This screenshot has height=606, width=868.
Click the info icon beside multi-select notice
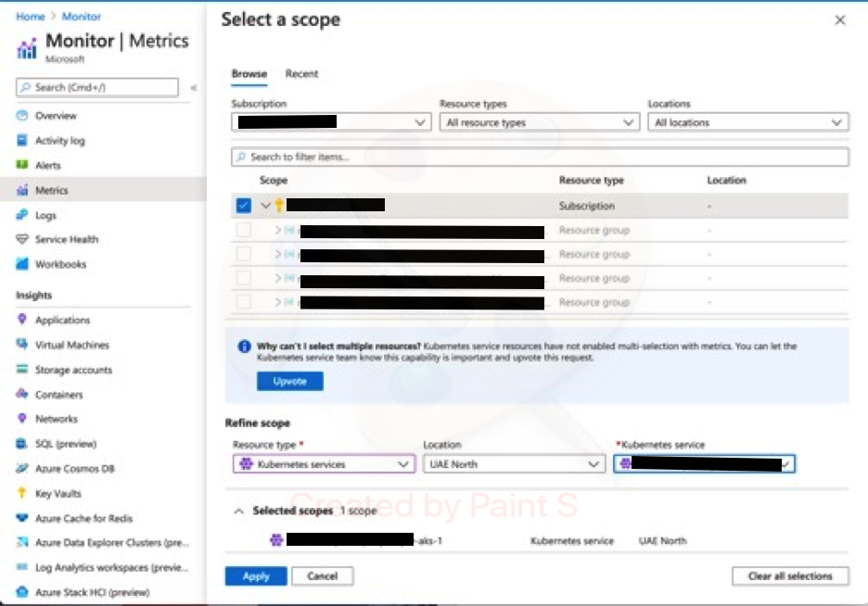click(x=244, y=347)
